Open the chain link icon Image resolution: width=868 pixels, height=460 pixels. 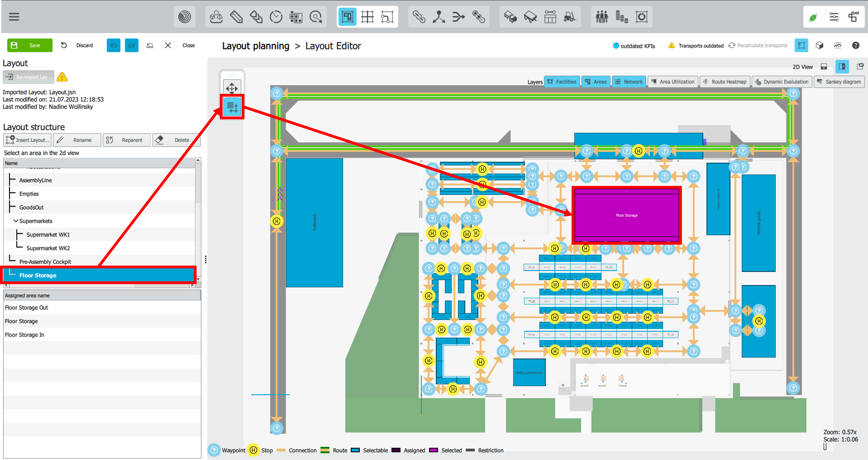click(419, 17)
